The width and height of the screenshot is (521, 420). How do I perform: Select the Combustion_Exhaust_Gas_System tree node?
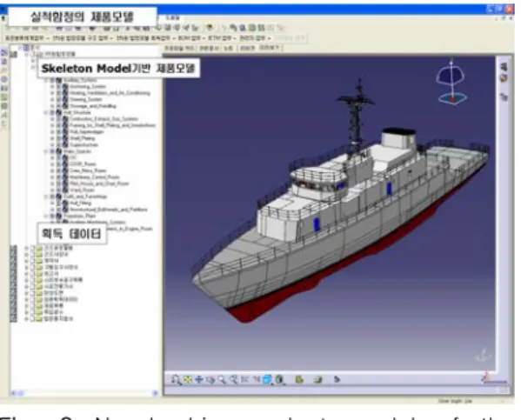tap(104, 119)
